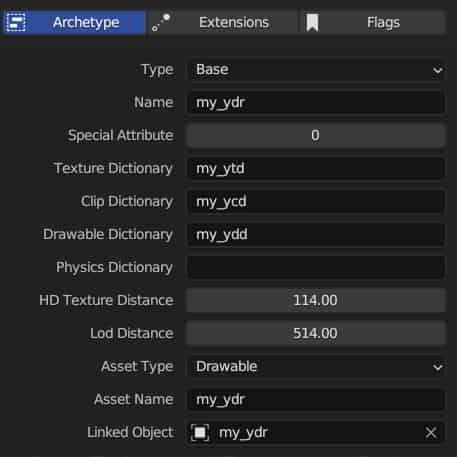The width and height of the screenshot is (457, 457).
Task: Click the empty Physics Dictionary field
Action: click(x=316, y=268)
